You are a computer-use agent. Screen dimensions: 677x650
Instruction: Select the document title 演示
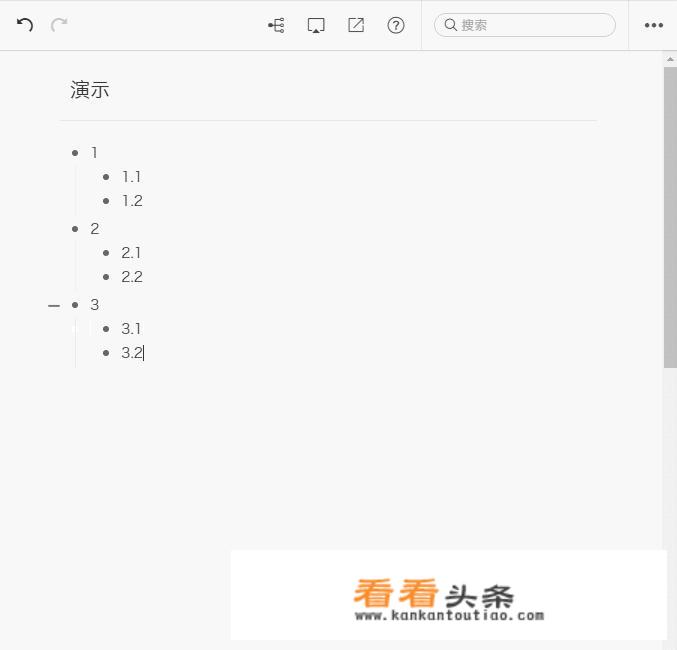[x=89, y=90]
